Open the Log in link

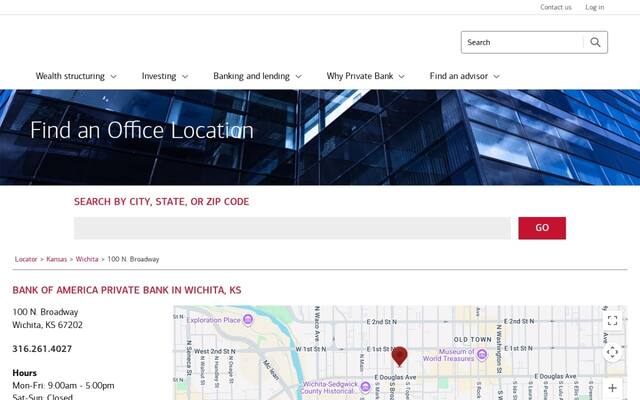pyautogui.click(x=594, y=7)
